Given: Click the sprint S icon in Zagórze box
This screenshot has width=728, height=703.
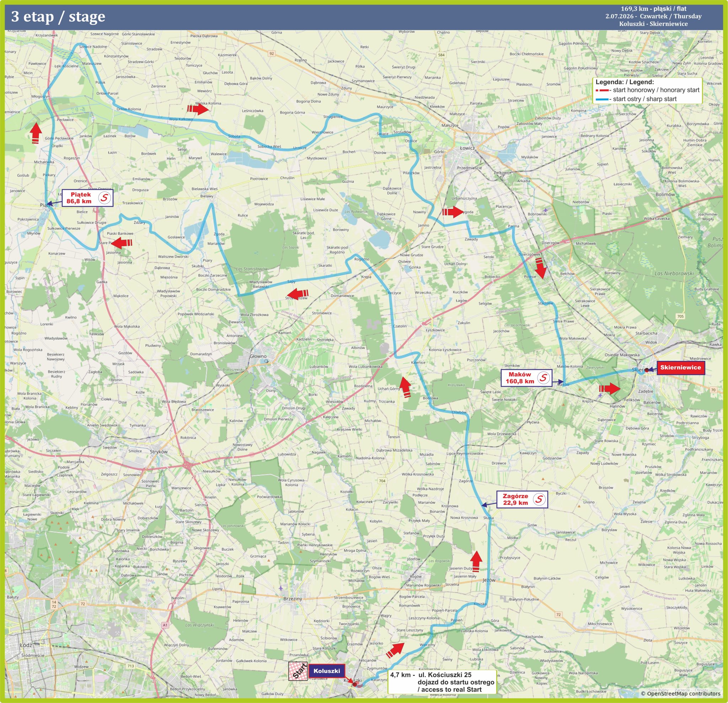Looking at the screenshot, I should (539, 499).
